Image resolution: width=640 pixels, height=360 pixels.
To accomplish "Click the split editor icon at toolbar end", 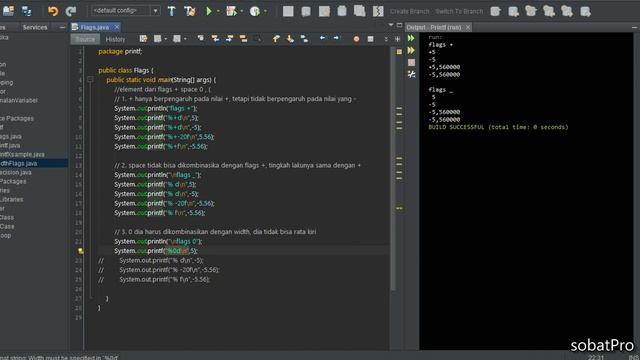I will 398,39.
